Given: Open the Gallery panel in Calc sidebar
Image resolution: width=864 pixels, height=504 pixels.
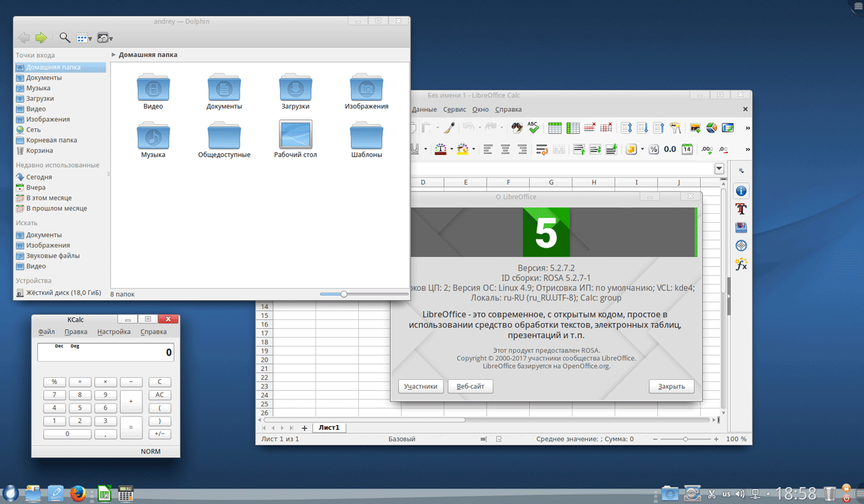Looking at the screenshot, I should [x=741, y=227].
